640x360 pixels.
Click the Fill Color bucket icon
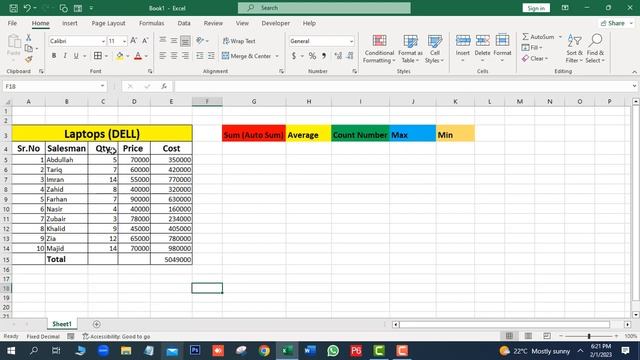[120, 56]
